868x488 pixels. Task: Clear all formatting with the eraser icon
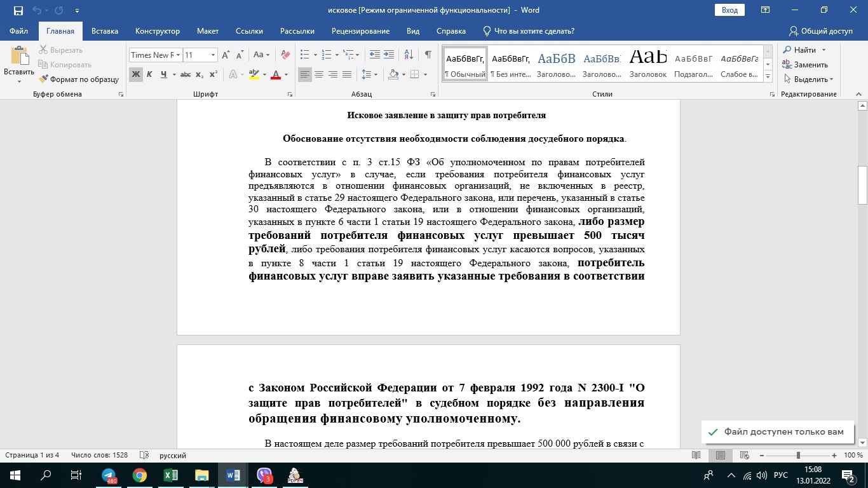point(285,55)
